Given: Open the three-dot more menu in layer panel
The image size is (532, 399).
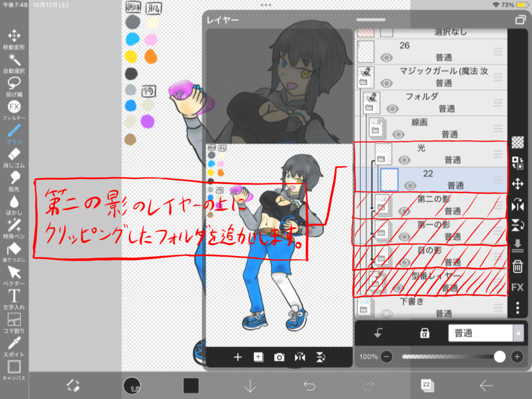Looking at the screenshot, I should tap(517, 308).
